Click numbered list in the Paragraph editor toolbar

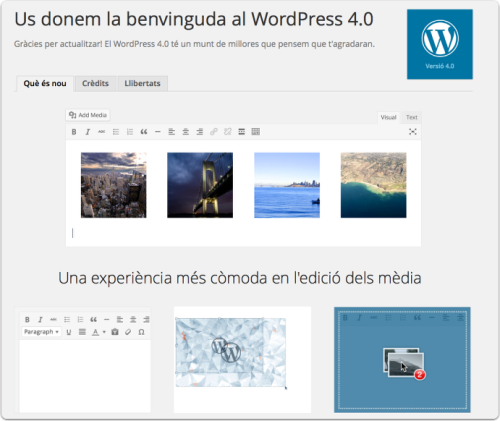tap(80, 320)
